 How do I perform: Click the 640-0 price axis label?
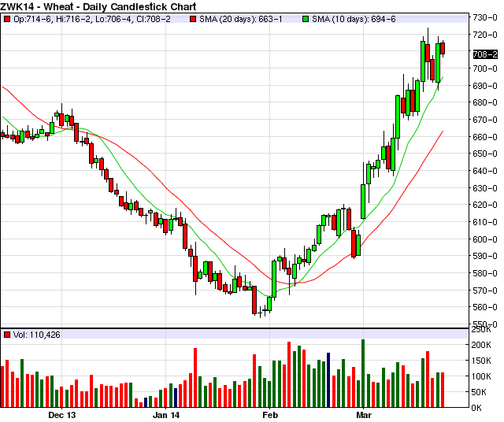[x=485, y=171]
